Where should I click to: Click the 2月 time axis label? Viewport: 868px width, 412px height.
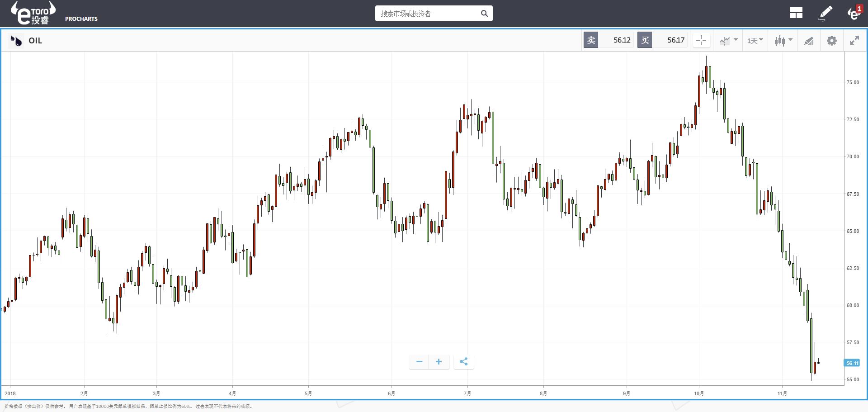tap(84, 393)
